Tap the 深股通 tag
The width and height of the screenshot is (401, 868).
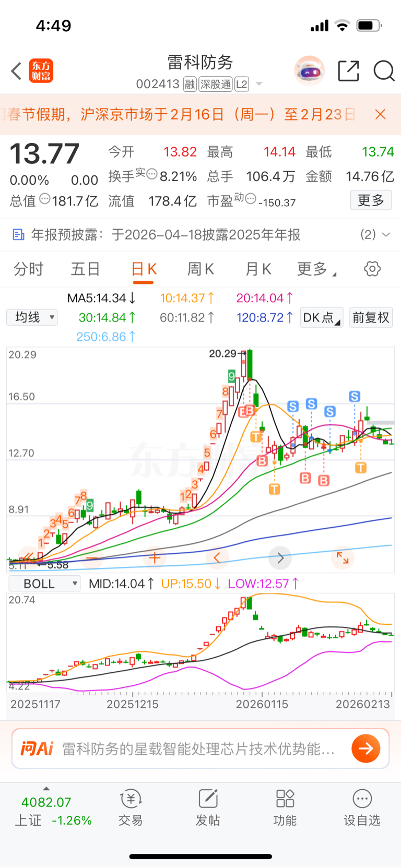click(215, 84)
